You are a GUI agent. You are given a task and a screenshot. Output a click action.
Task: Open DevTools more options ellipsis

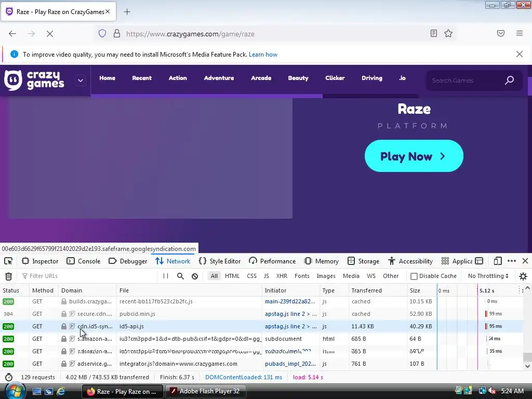tap(512, 261)
